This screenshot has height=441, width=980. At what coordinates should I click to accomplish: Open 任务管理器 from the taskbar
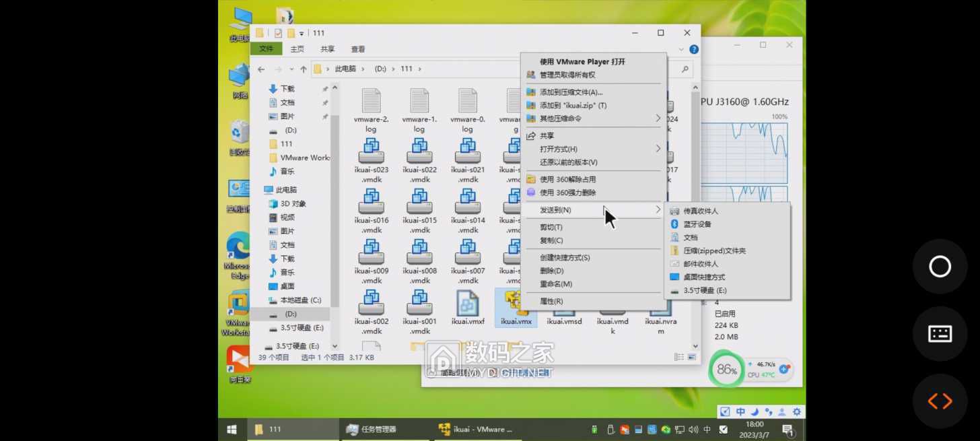tap(384, 429)
